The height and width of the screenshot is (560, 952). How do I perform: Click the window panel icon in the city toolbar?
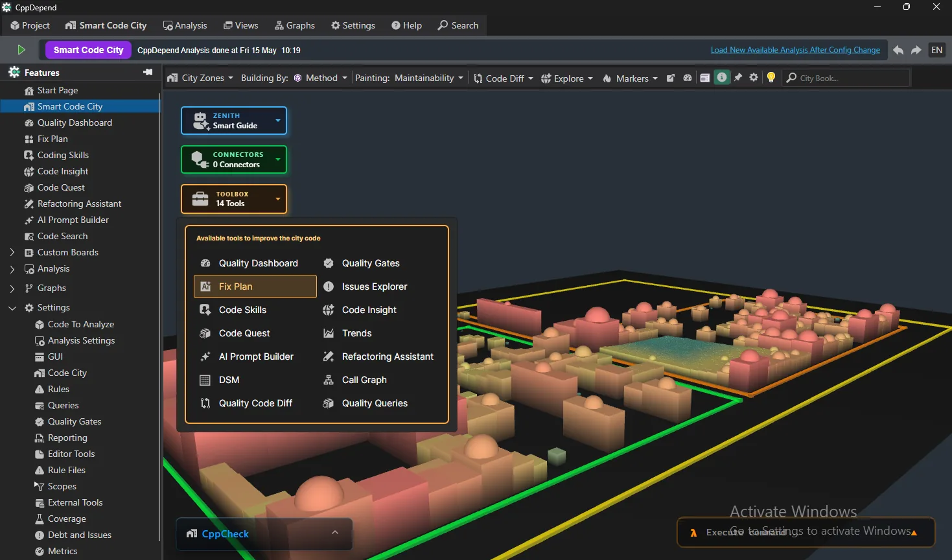coord(704,78)
